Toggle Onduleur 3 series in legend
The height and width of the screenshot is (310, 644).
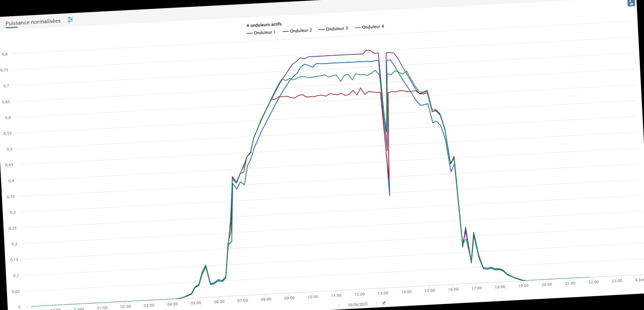(x=333, y=29)
